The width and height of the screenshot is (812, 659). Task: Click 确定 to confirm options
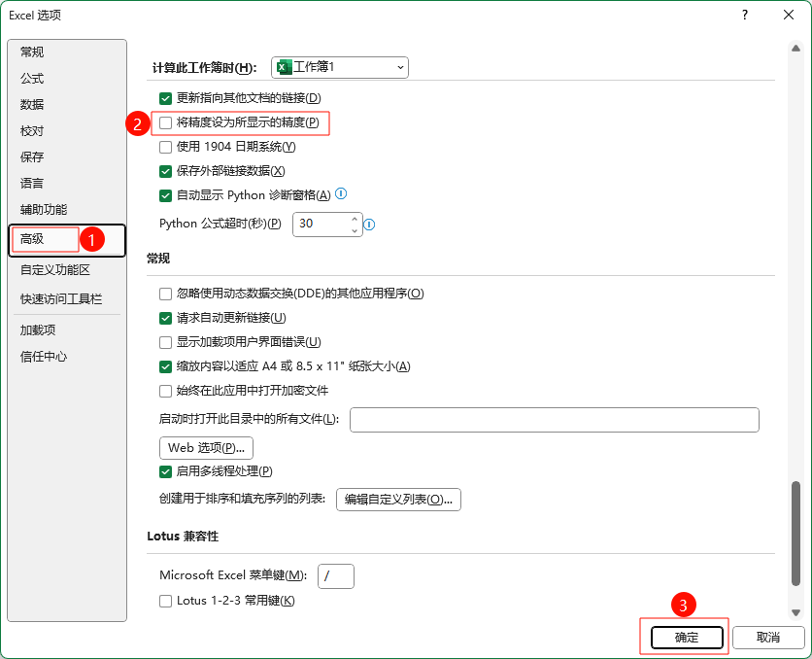click(687, 638)
